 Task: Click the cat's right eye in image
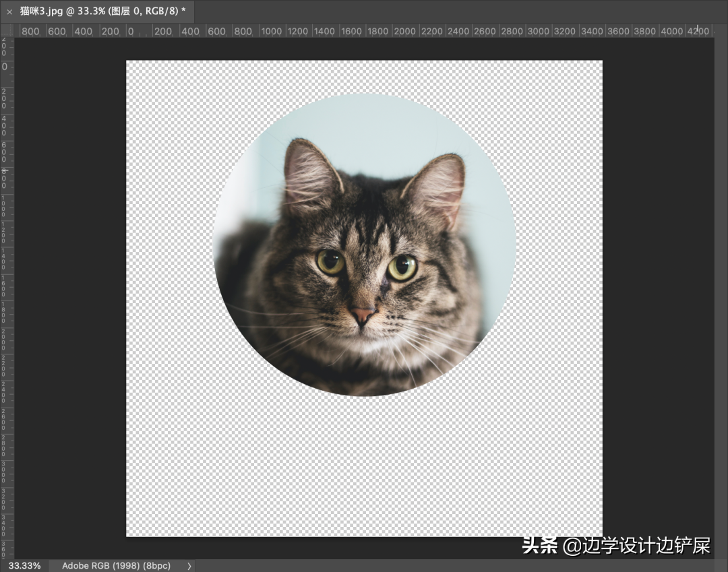(402, 267)
